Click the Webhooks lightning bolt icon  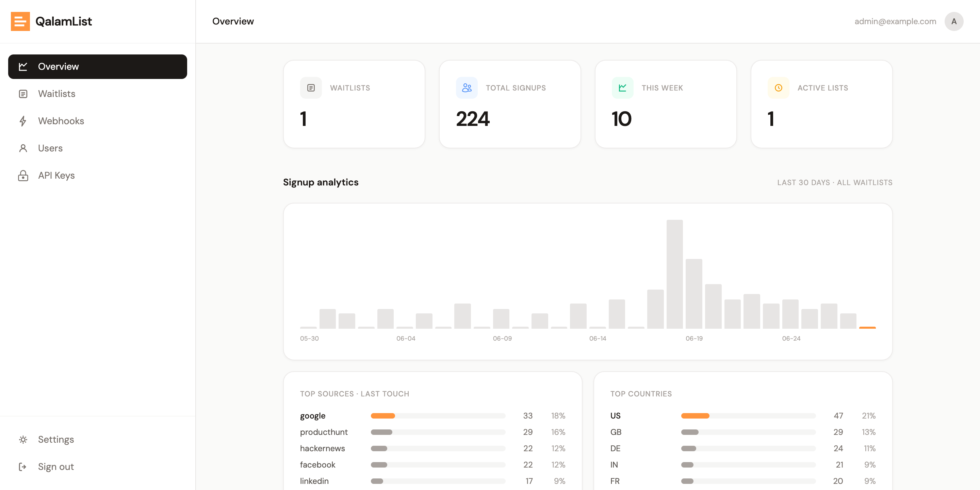pos(23,121)
